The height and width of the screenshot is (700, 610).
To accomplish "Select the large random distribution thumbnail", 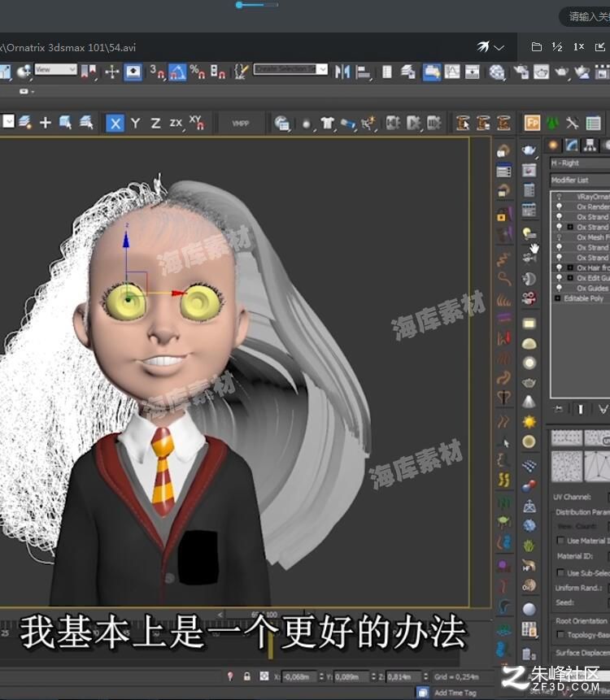I will [567, 466].
